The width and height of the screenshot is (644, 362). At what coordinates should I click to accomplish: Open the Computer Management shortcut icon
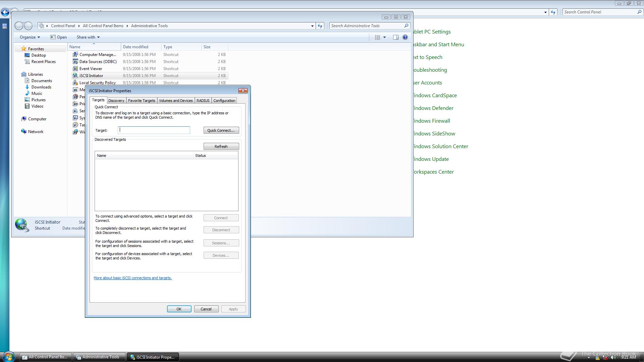75,54
